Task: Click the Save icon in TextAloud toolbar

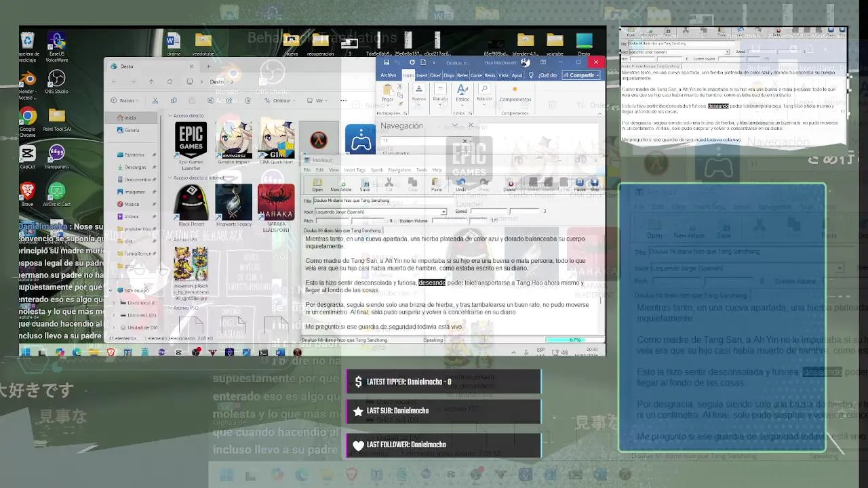Action: pos(365,183)
